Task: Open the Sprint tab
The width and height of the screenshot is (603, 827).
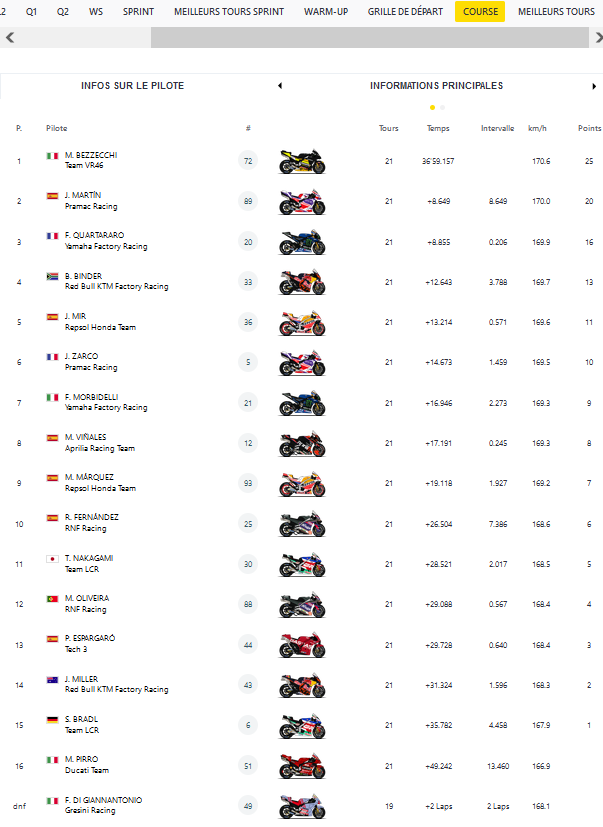Action: (x=138, y=12)
